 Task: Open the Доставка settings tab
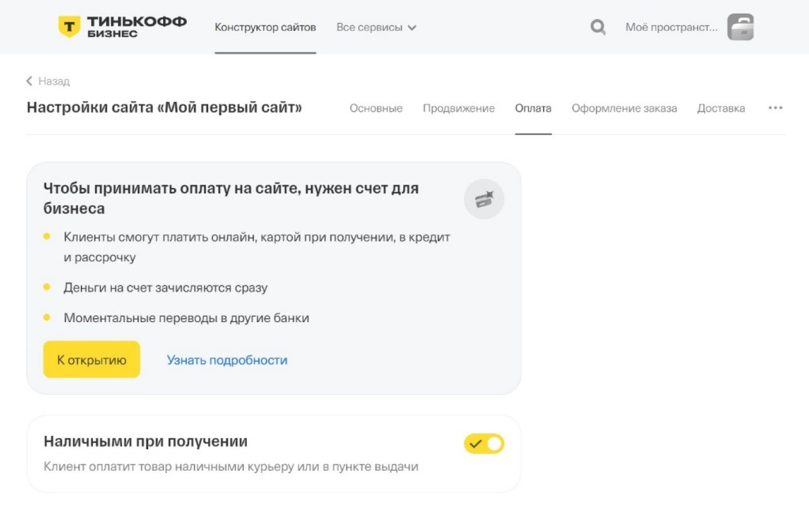coord(721,108)
